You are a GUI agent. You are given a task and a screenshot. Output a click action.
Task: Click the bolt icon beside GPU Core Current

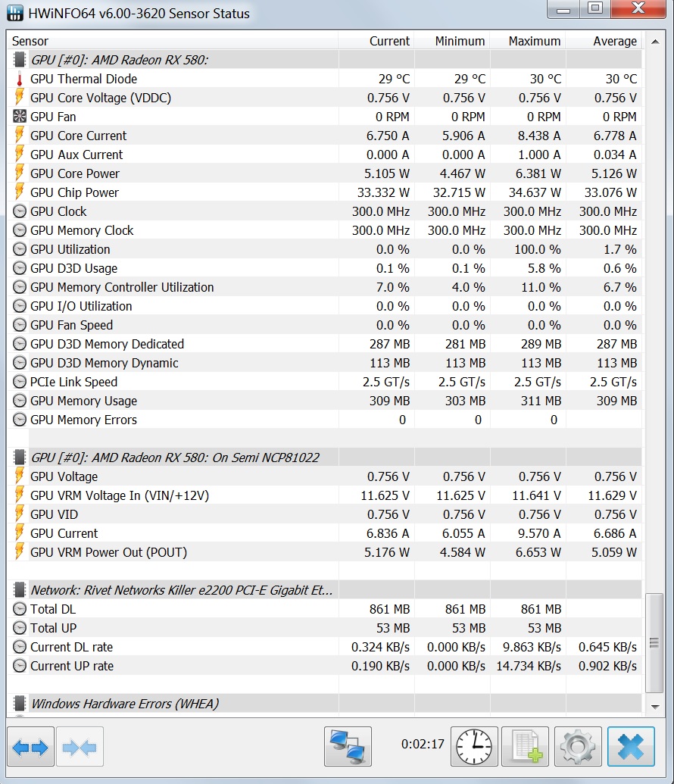[x=19, y=136]
